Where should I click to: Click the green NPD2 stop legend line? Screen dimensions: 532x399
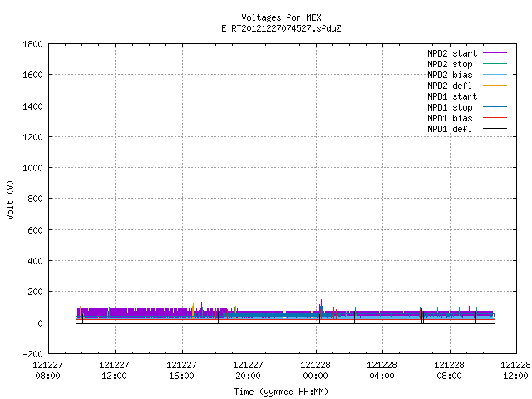click(495, 63)
